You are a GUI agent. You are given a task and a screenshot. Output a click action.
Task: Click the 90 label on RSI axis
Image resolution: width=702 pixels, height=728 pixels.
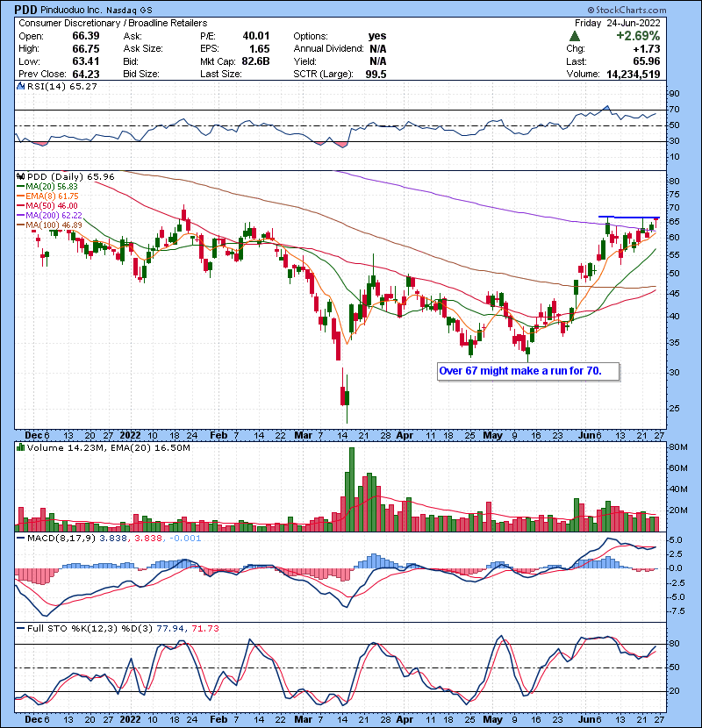pos(674,93)
